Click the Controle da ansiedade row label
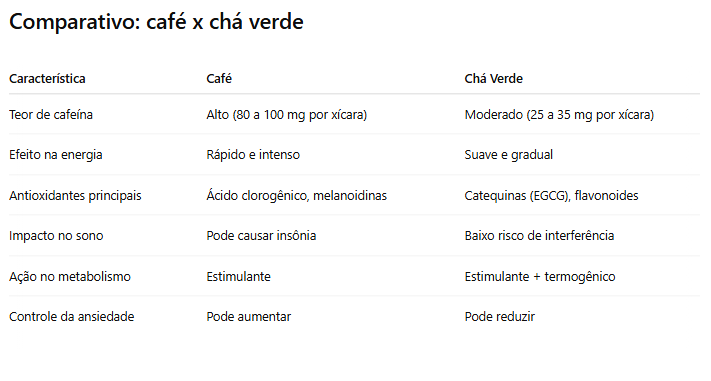This screenshot has height=381, width=711. [72, 317]
